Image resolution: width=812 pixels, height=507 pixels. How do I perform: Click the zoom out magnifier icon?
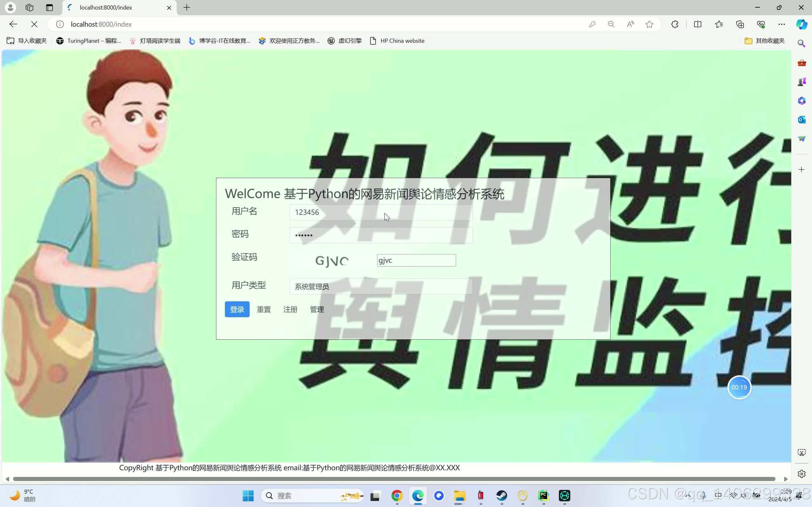[611, 24]
